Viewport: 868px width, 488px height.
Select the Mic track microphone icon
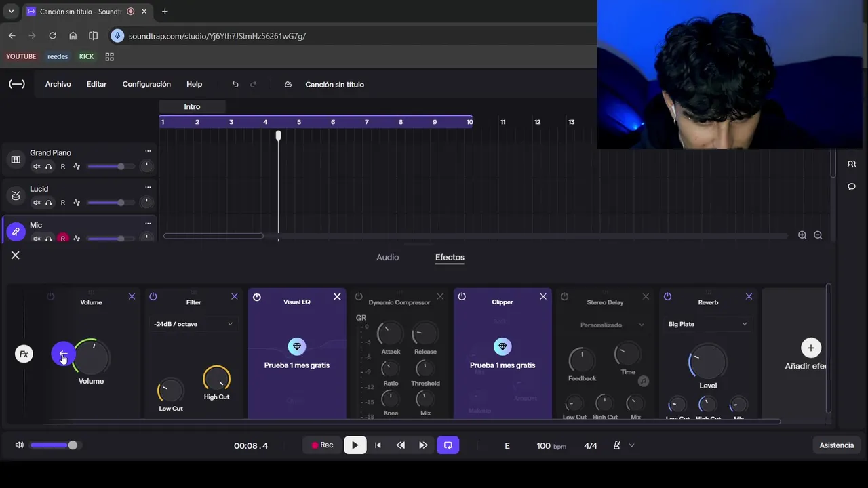coord(16,232)
